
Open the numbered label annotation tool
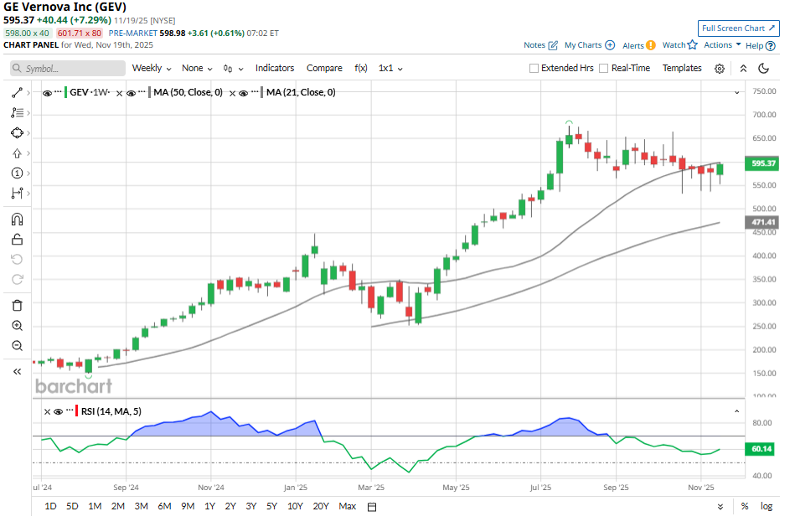click(17, 173)
